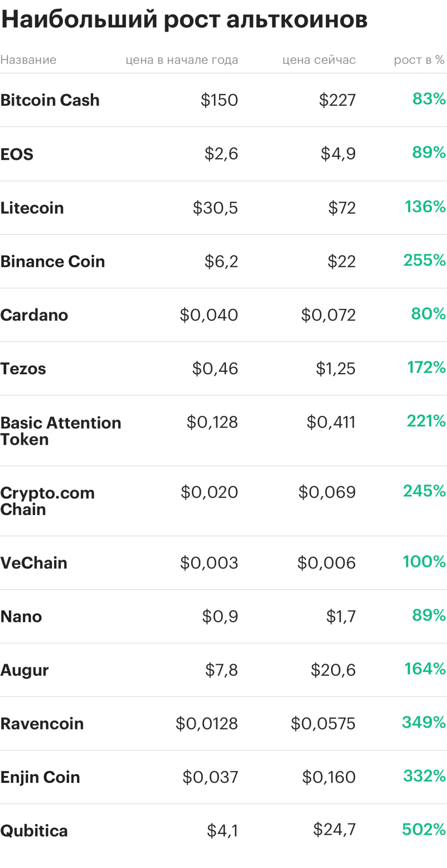Screen dimensions: 447x868
Task: Click the 'Наибольший рост альткоинов' title
Action: 184,20
